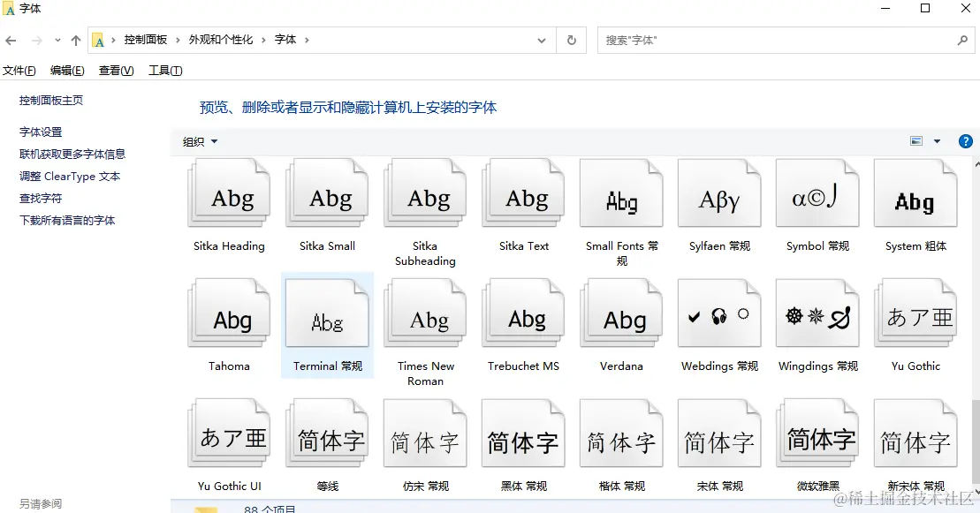The image size is (980, 513).
Task: Change view with the view icon button
Action: (x=916, y=141)
